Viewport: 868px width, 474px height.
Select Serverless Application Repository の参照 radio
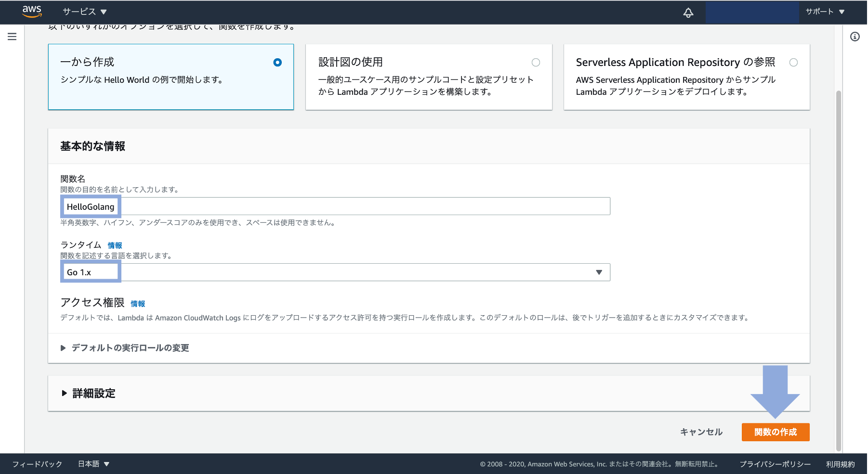click(793, 63)
